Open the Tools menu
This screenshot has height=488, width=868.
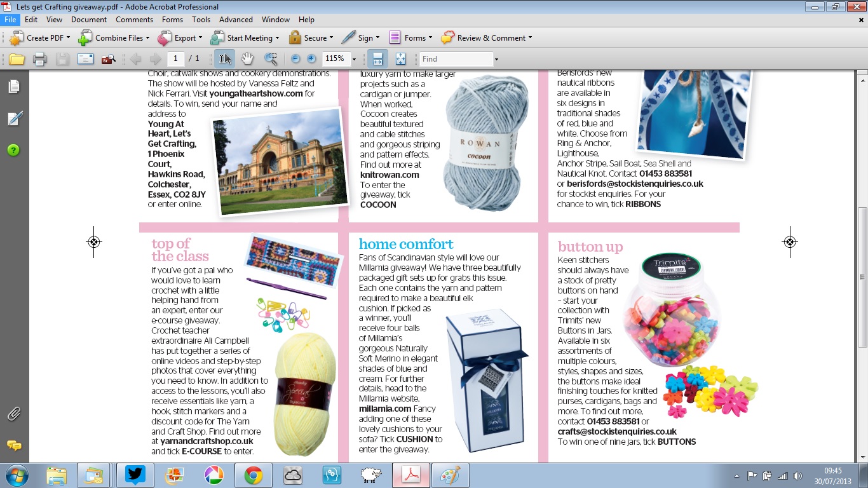point(201,20)
